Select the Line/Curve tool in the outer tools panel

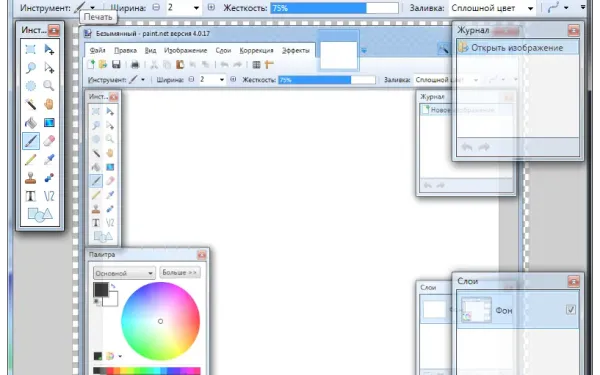(x=49, y=196)
